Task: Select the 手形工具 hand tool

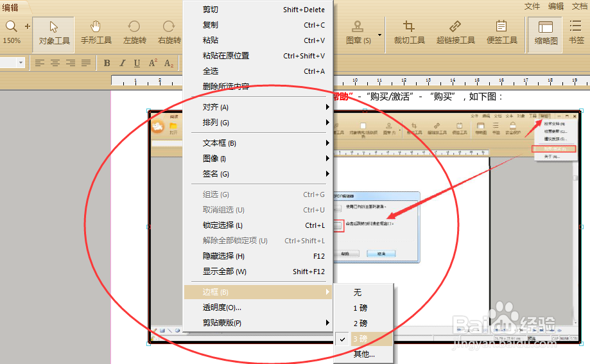Action: click(x=96, y=33)
